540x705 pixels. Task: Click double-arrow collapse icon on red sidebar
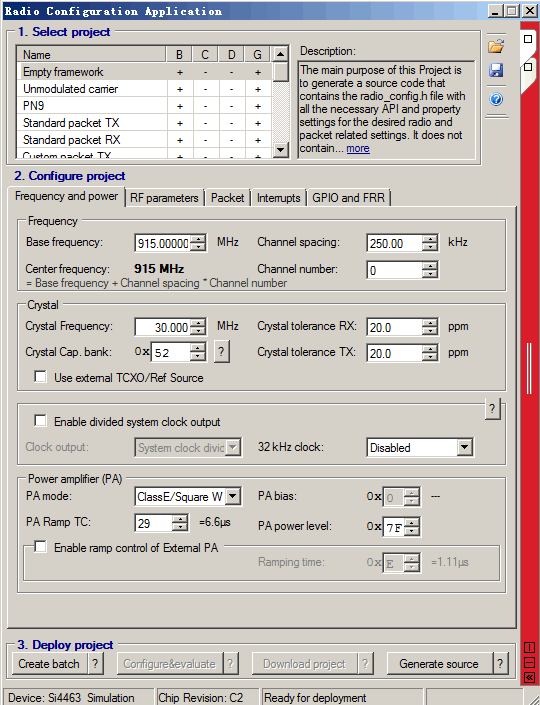(529, 677)
